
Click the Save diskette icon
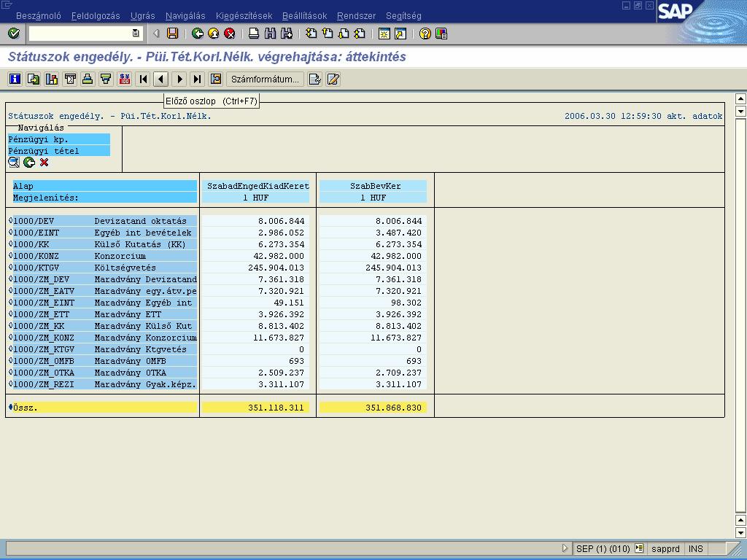click(x=172, y=34)
